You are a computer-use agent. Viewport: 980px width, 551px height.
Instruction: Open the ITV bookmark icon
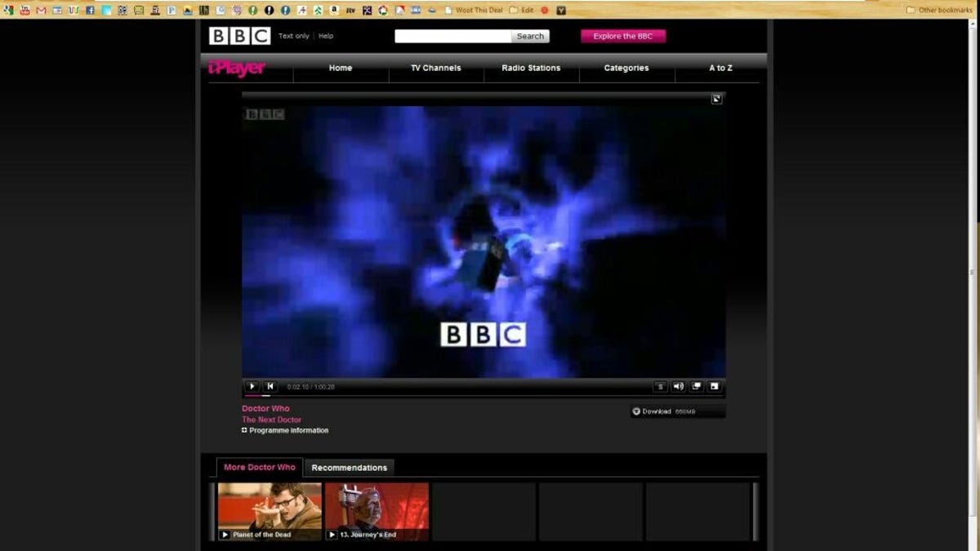350,10
